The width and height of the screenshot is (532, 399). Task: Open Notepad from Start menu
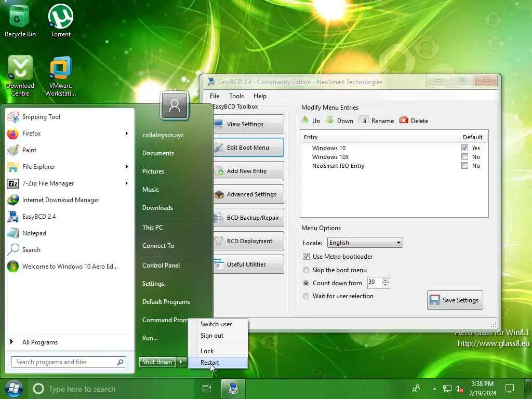pos(69,233)
